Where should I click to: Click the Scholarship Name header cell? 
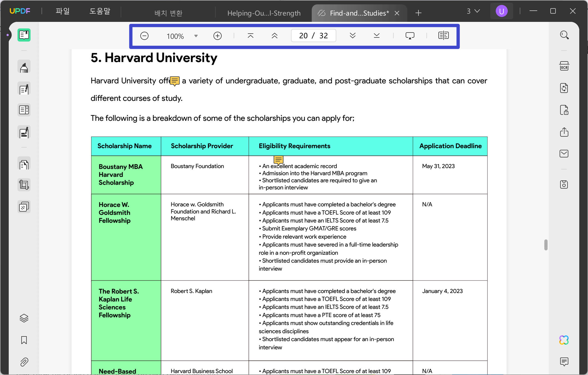pyautogui.click(x=126, y=146)
